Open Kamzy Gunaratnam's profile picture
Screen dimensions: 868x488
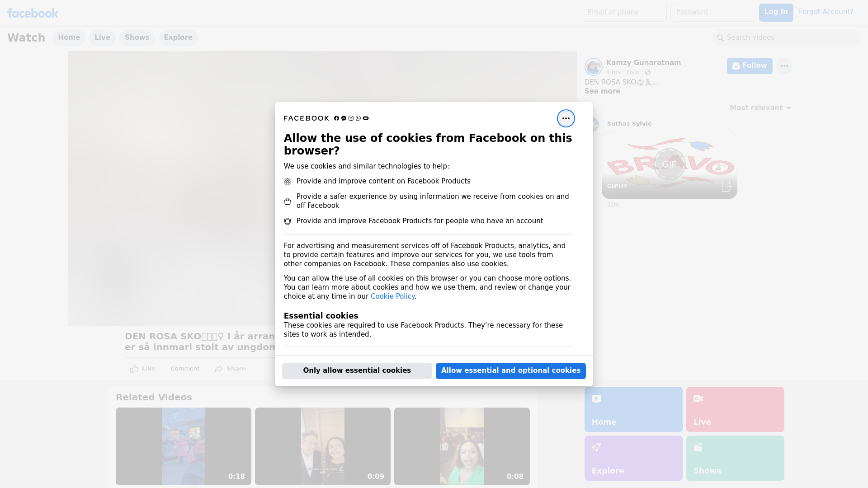[x=593, y=67]
